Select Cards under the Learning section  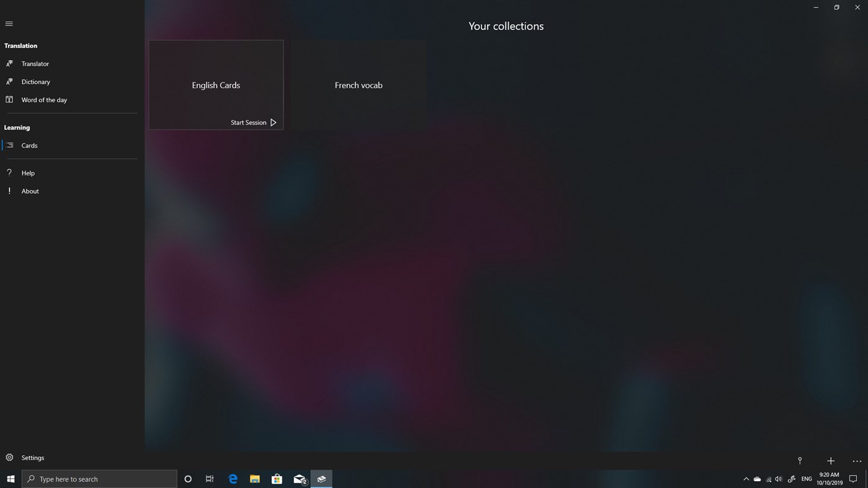(x=29, y=145)
